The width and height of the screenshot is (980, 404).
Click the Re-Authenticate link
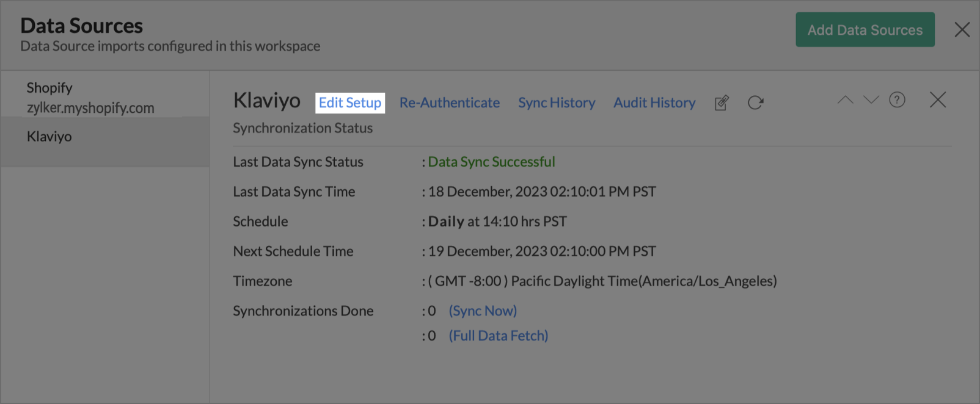point(450,103)
